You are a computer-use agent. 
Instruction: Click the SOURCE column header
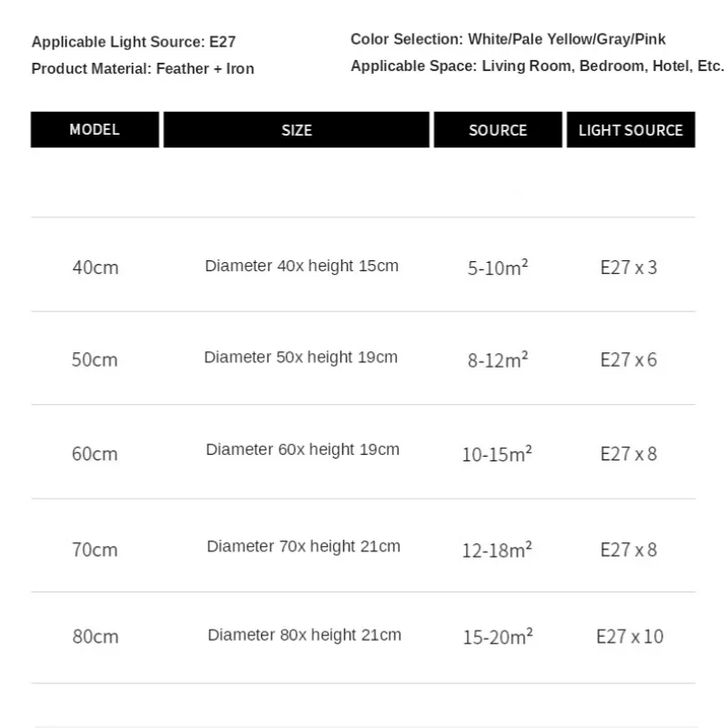point(498,129)
